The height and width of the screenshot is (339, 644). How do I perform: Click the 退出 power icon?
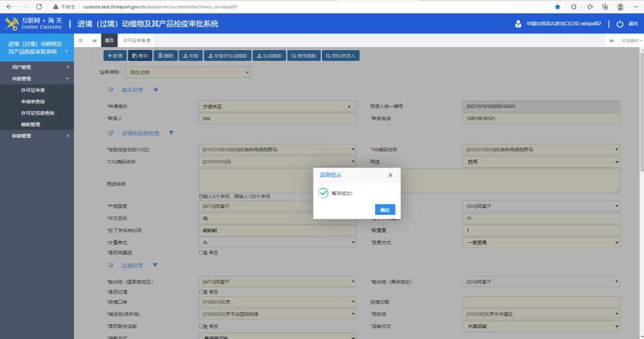pos(620,24)
